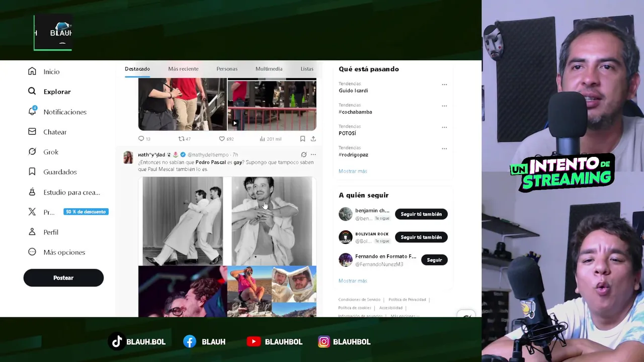Open the Más opciones circle icon
This screenshot has height=362, width=644.
point(32,252)
